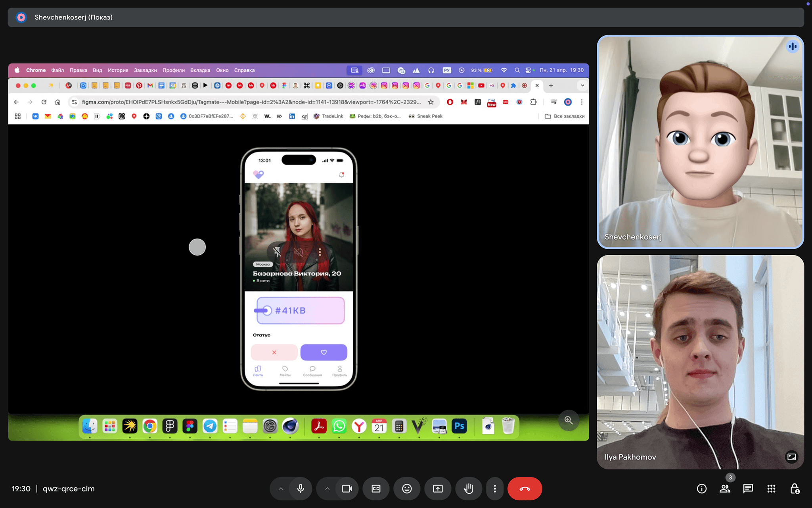Show the participants list
The height and width of the screenshot is (508, 812).
pos(725,489)
